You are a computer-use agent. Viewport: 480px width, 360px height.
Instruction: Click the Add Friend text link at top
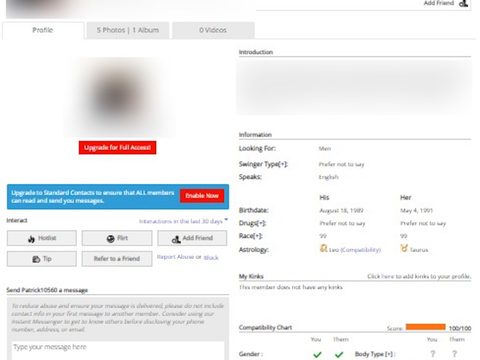pos(439,3)
